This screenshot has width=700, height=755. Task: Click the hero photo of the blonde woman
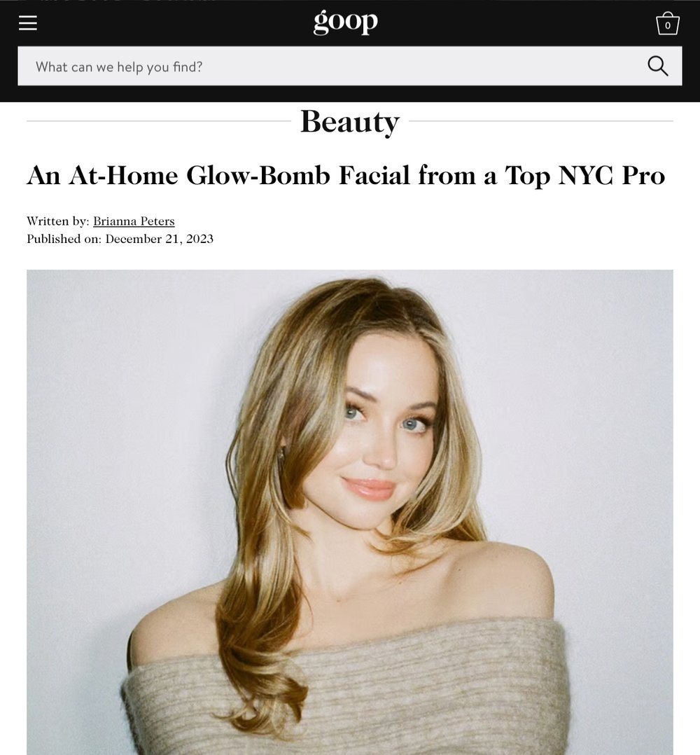[350, 513]
